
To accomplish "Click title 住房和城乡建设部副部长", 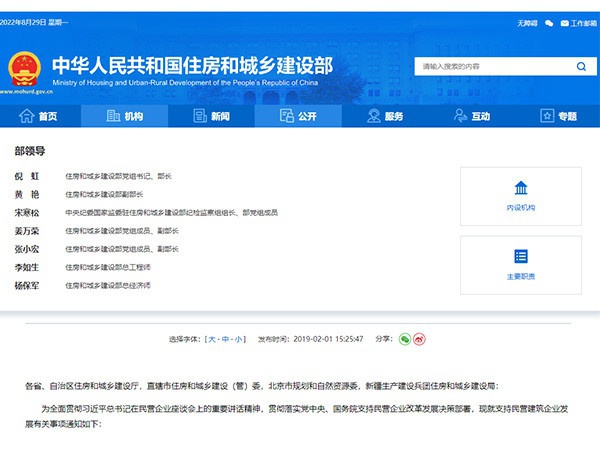I will 104,194.
